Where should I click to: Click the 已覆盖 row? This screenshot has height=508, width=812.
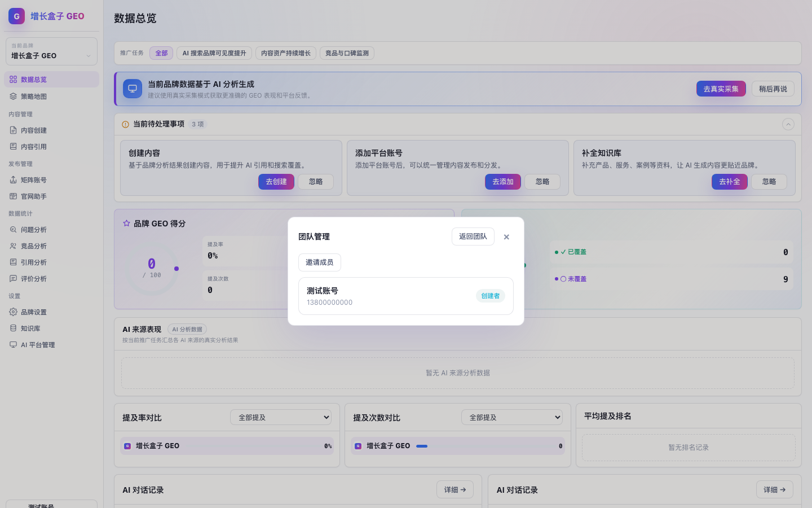[672, 252]
